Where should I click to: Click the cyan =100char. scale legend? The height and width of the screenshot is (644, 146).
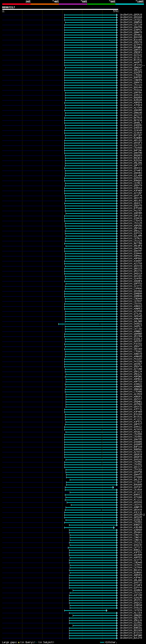[x=108, y=642]
